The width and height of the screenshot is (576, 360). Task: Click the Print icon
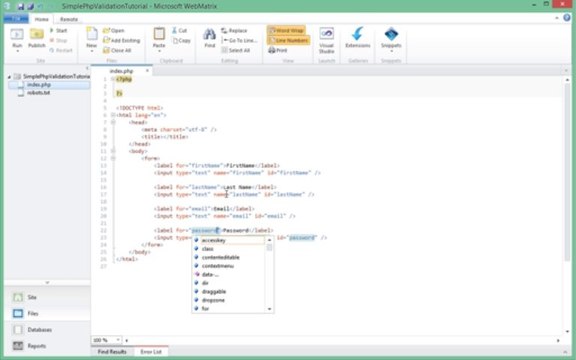click(x=272, y=50)
